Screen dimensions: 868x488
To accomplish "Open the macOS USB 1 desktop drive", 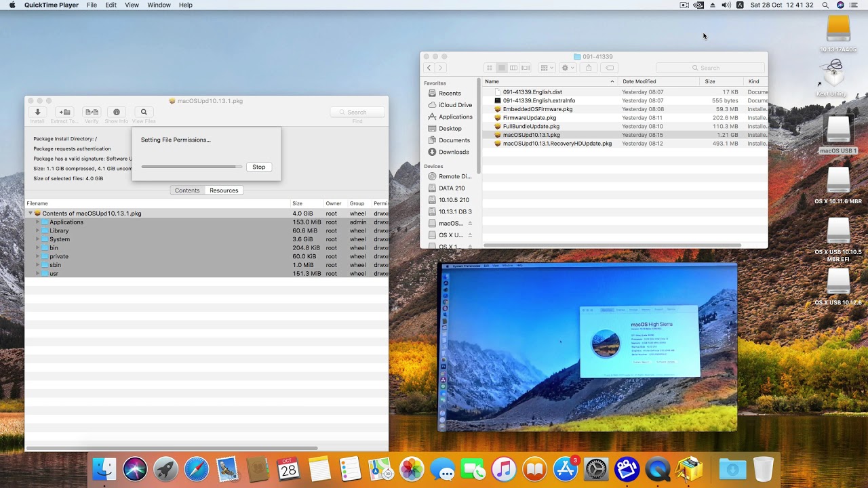I will (839, 134).
